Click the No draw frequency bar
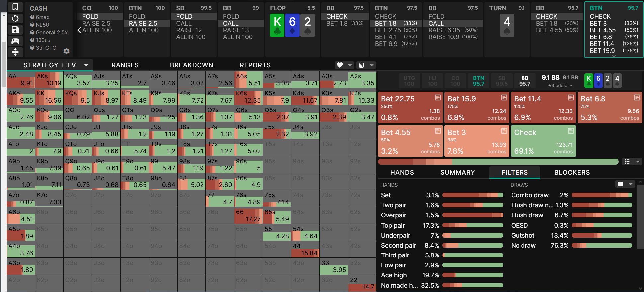This screenshot has width=644, height=292. click(602, 245)
